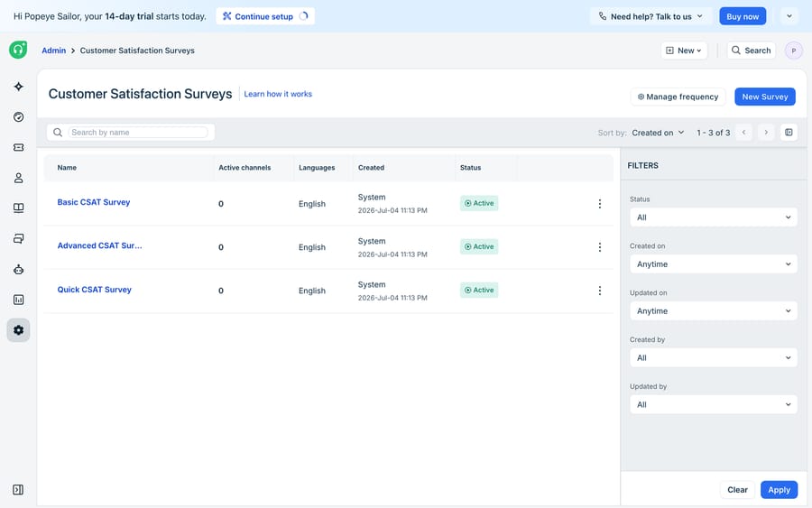Click the Name column header

pyautogui.click(x=67, y=168)
